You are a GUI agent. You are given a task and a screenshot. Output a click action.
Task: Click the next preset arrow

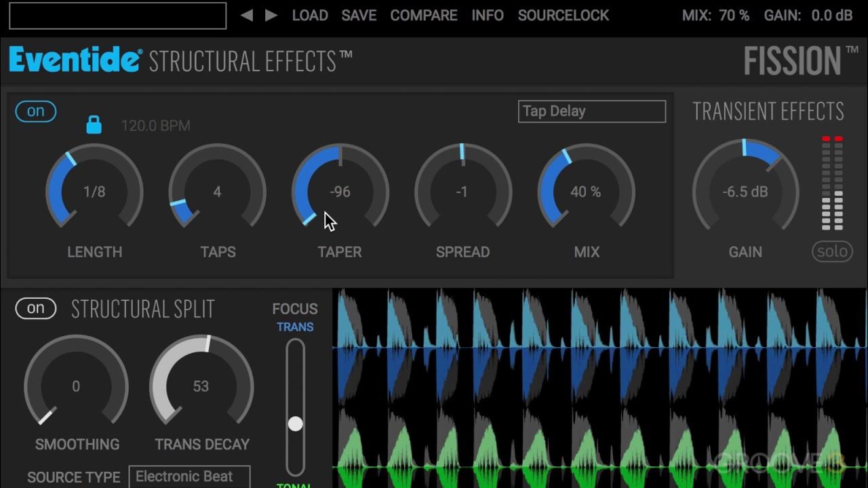(x=271, y=15)
